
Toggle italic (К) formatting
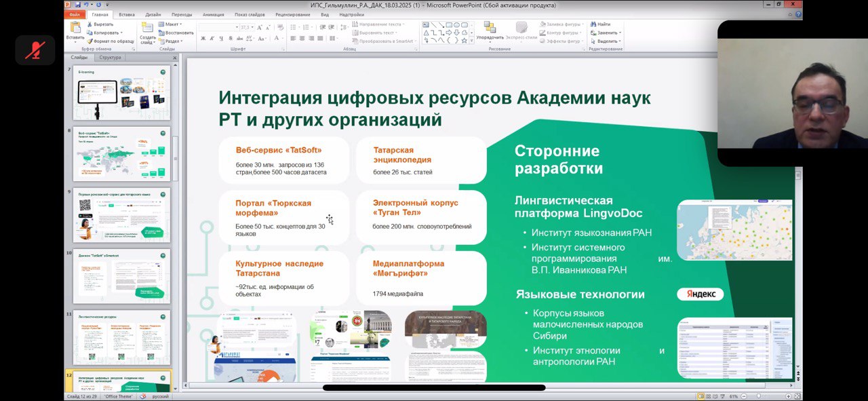click(212, 39)
